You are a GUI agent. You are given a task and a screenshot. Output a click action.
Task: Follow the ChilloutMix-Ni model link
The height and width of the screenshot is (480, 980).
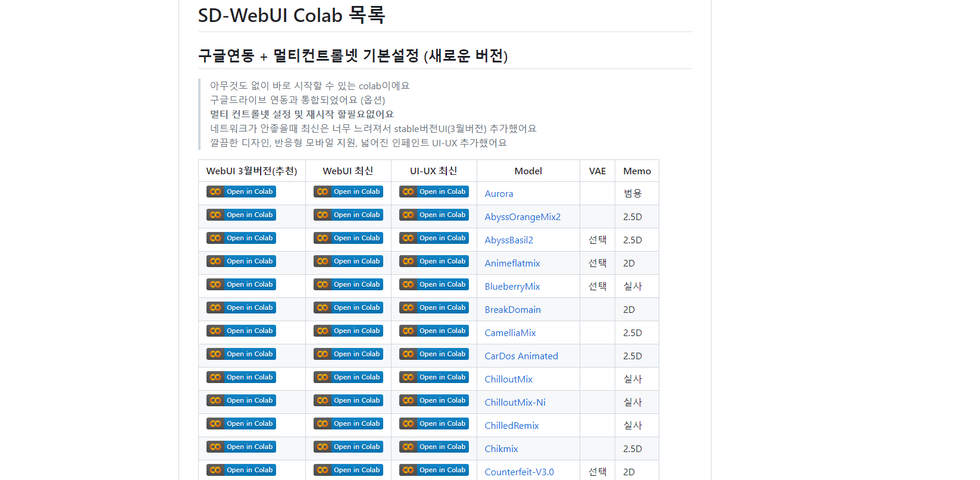click(x=515, y=402)
